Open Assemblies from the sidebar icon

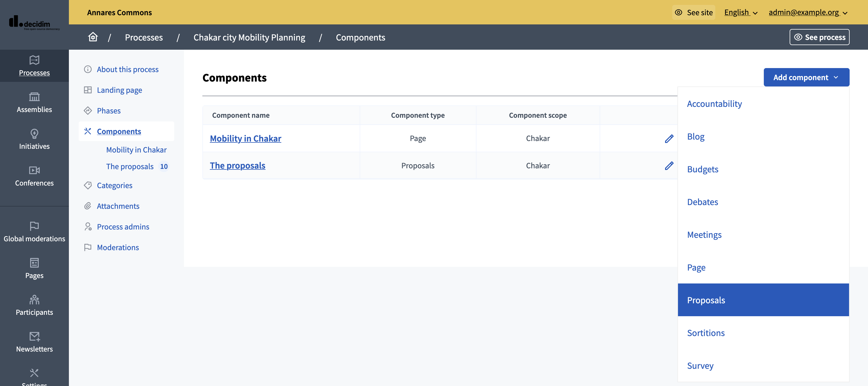coord(34,97)
